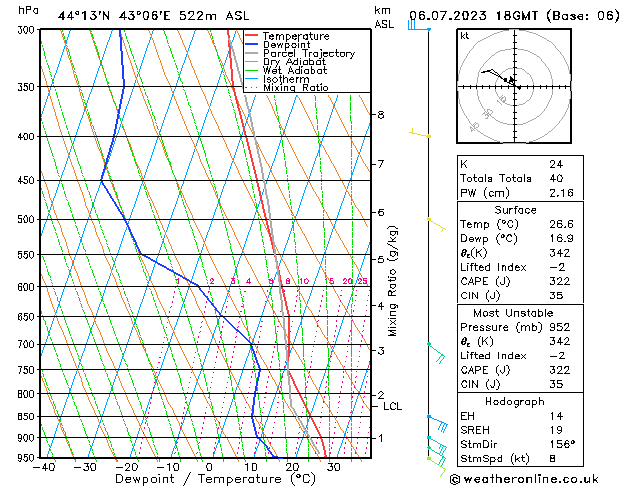Click the 'Isotherm' legend entry
Viewport: 629px width, 486px height.
(x=286, y=79)
